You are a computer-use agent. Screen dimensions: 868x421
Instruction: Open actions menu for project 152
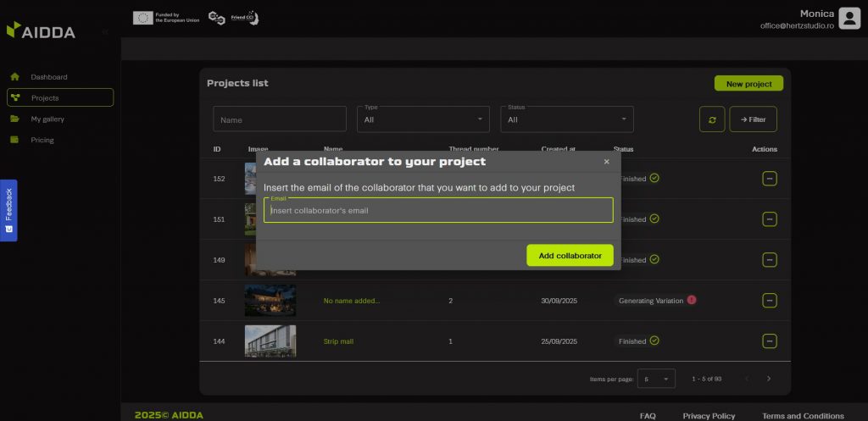770,179
